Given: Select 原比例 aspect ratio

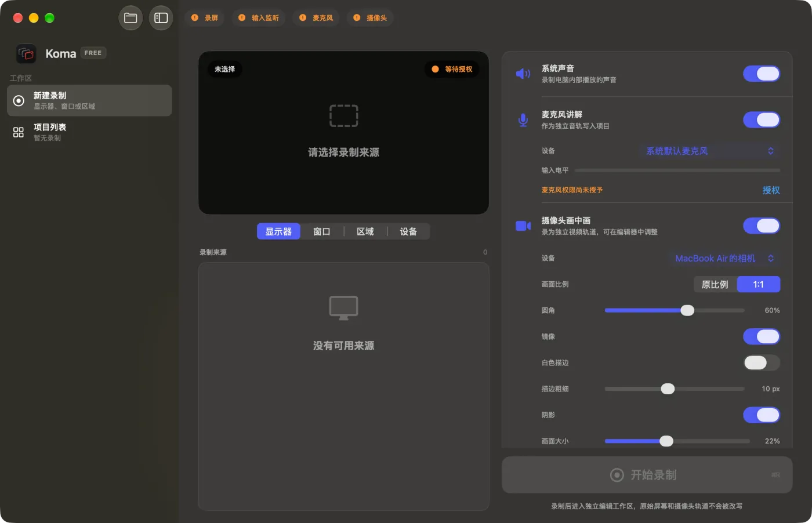Looking at the screenshot, I should point(715,285).
